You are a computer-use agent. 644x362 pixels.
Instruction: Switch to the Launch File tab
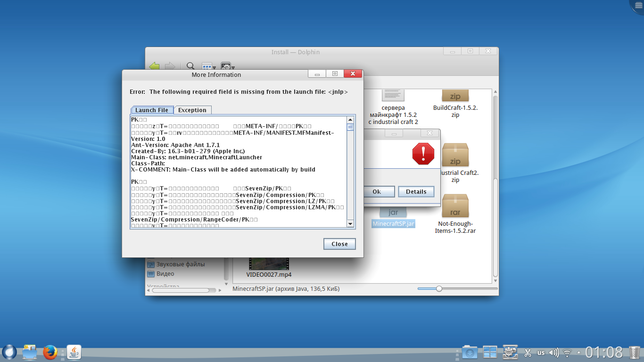click(x=152, y=110)
